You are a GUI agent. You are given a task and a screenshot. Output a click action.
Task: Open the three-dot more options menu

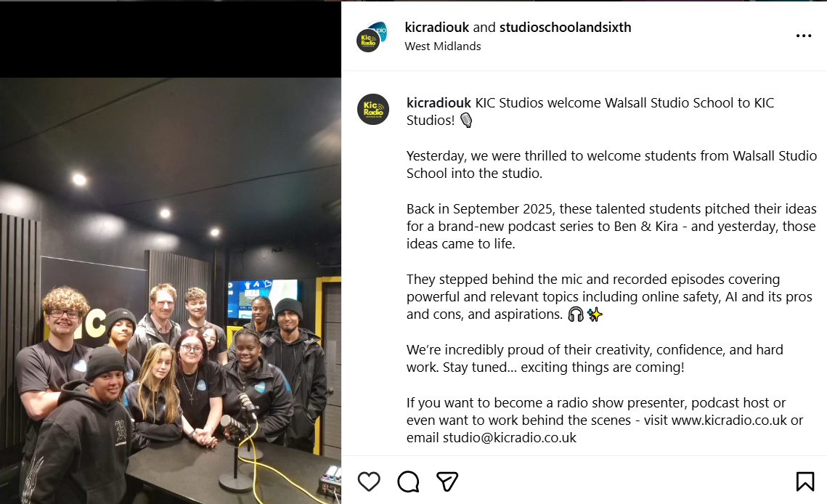point(803,36)
